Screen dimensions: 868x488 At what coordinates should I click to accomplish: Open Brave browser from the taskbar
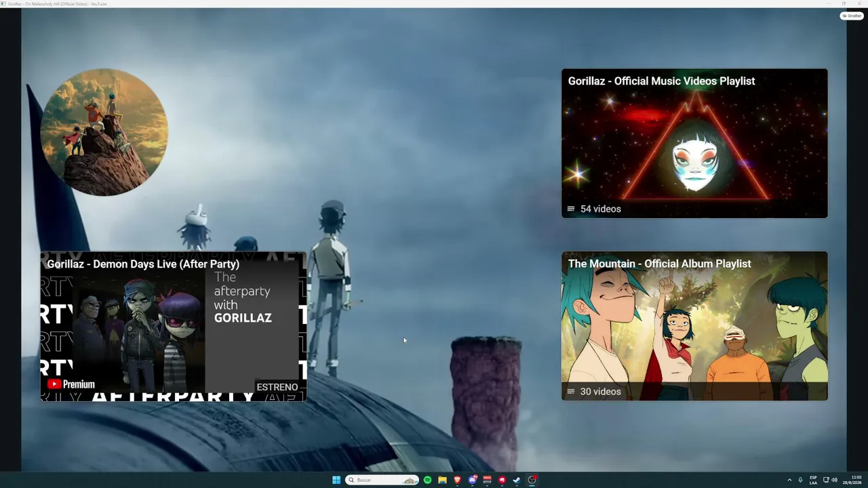[x=457, y=480]
